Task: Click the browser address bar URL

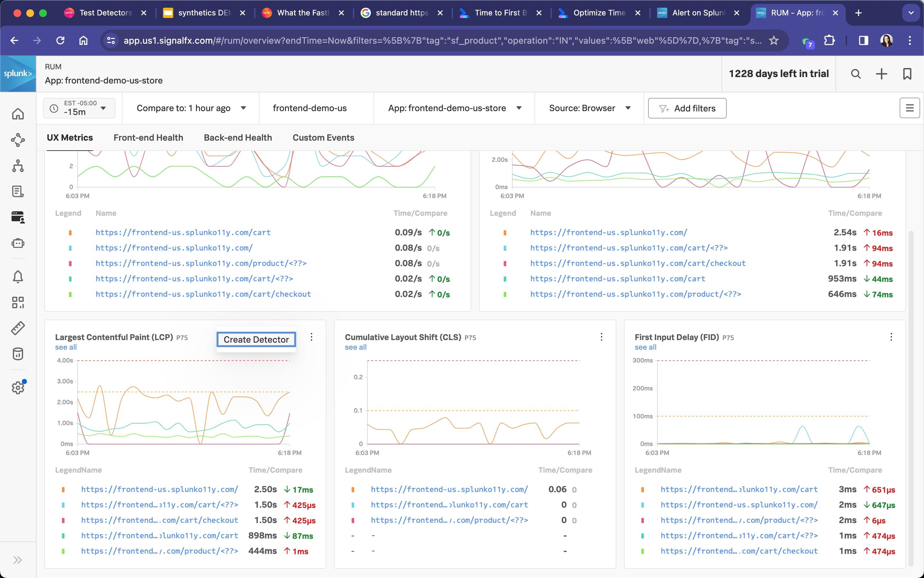Action: 442,40
